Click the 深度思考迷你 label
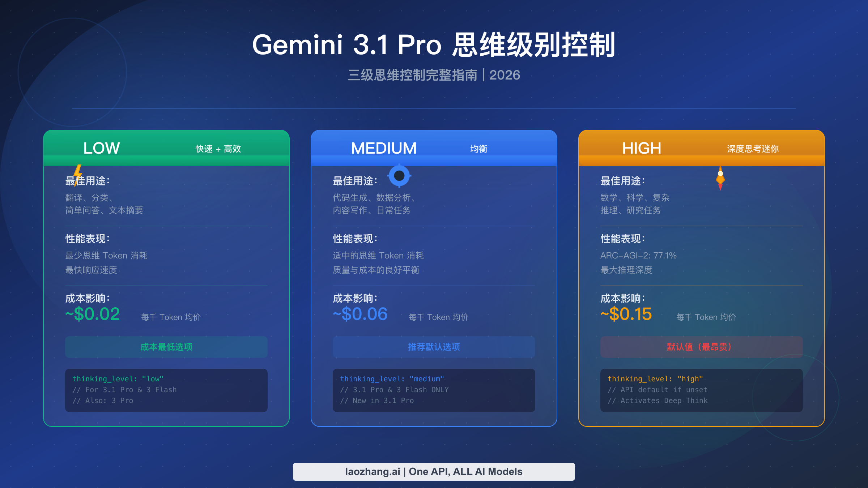868x488 pixels. pyautogui.click(x=753, y=149)
